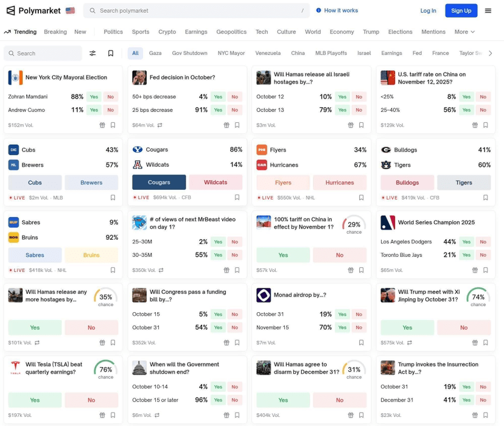Click gift icon on Insurrection Act card
This screenshot has width=504, height=426.
pos(475,415)
